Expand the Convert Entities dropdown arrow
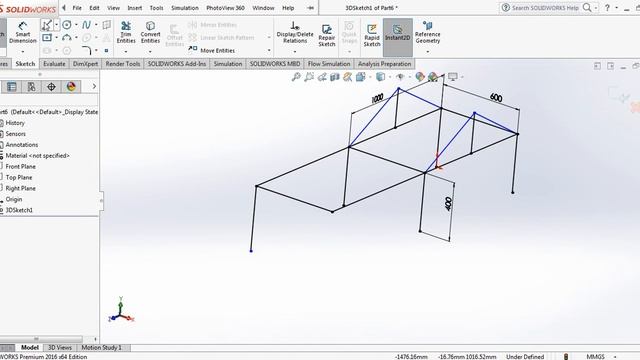Image resolution: width=640 pixels, height=360 pixels. click(150, 52)
